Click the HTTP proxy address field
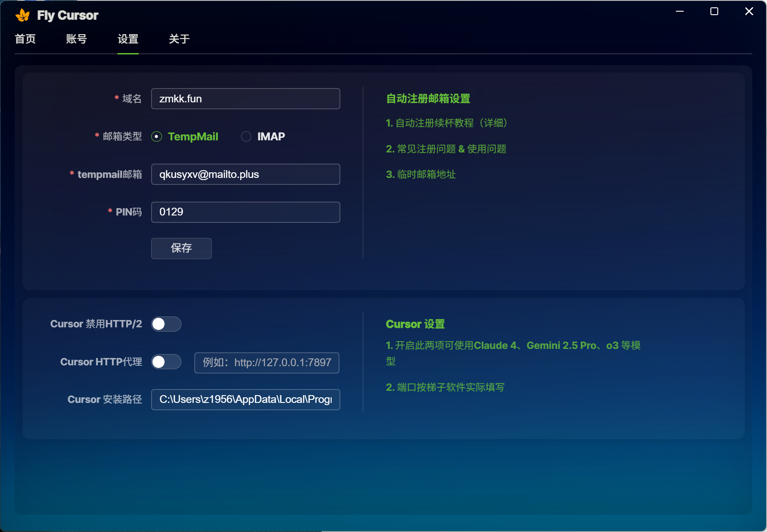 pyautogui.click(x=267, y=363)
